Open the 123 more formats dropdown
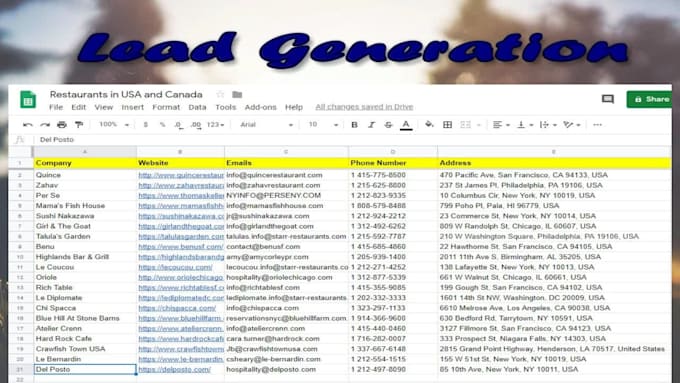 [215, 124]
